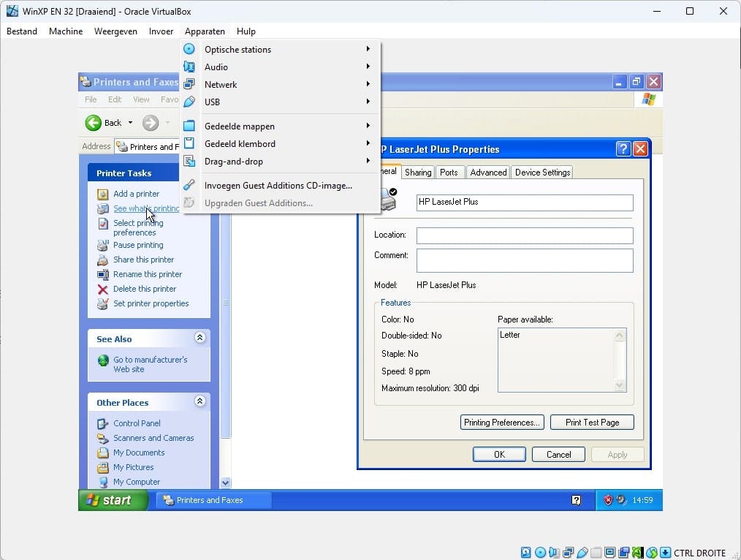Viewport: 741px width, 560px height.
Task: Open the Audio submenu
Action: pos(280,67)
